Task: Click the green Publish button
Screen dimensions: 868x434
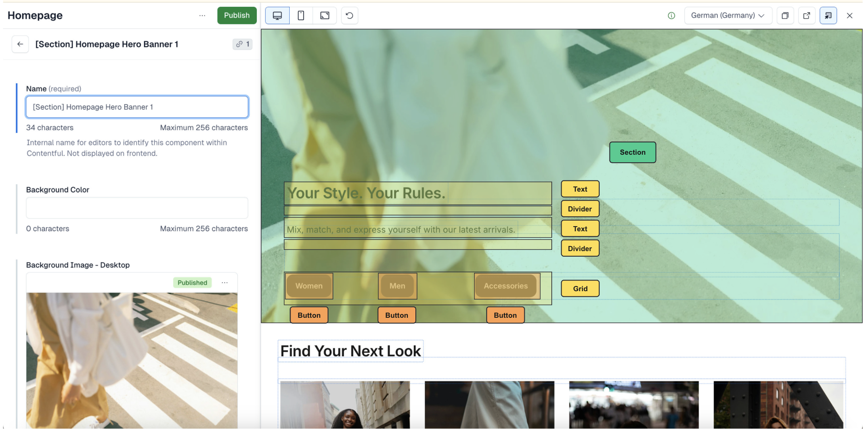Action: 237,15
